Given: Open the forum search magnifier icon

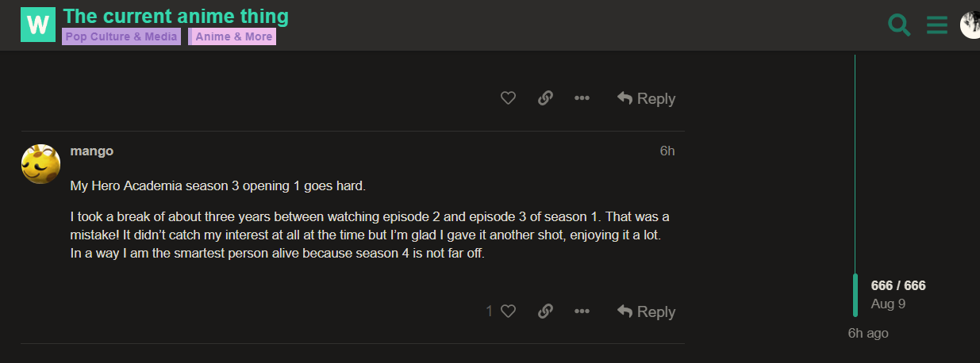Looking at the screenshot, I should click(x=899, y=25).
